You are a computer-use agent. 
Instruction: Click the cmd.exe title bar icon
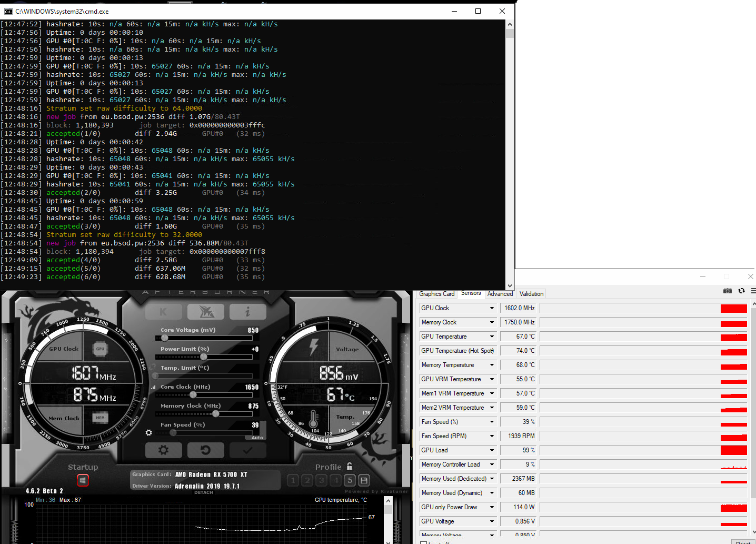pyautogui.click(x=8, y=11)
